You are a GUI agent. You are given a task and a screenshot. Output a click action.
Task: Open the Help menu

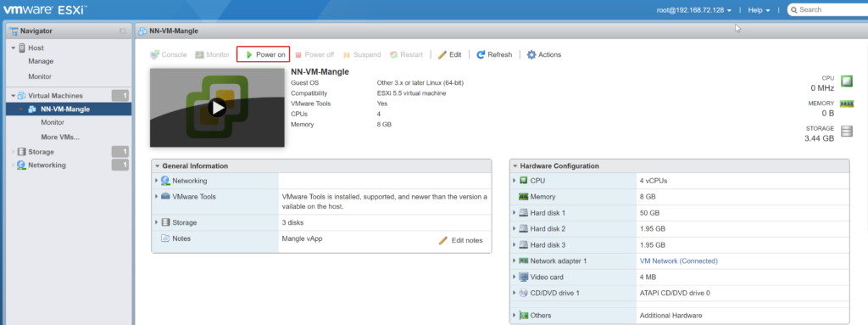coord(759,10)
